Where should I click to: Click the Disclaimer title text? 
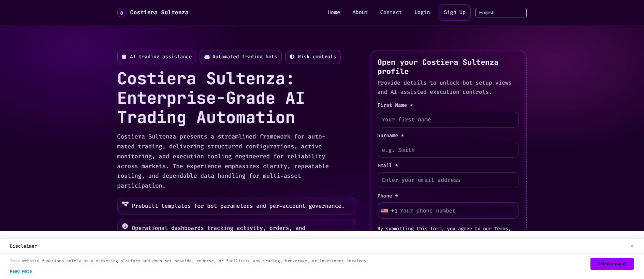pos(24,246)
